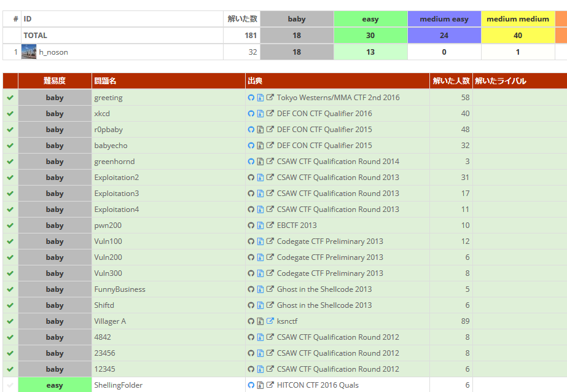567x392 pixels.
Task: Open the GitHub icon in the Vuln300 row
Action: pyautogui.click(x=251, y=273)
